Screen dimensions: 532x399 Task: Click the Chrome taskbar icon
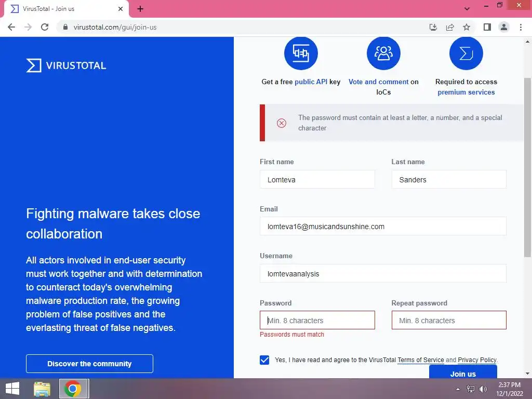pyautogui.click(x=72, y=389)
